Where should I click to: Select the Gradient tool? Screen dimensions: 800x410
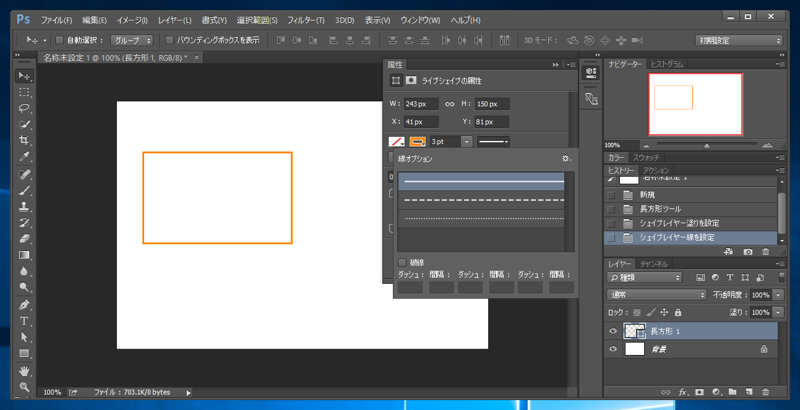24,255
